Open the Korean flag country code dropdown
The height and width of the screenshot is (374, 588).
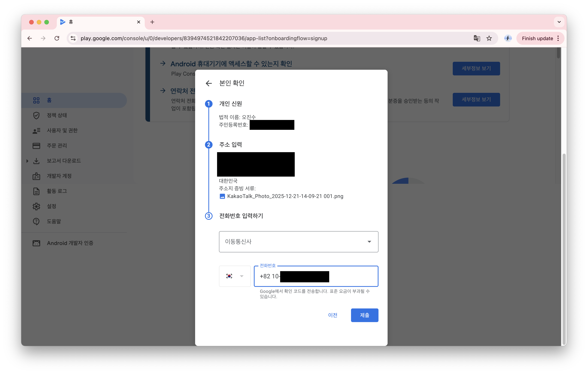[x=235, y=276]
